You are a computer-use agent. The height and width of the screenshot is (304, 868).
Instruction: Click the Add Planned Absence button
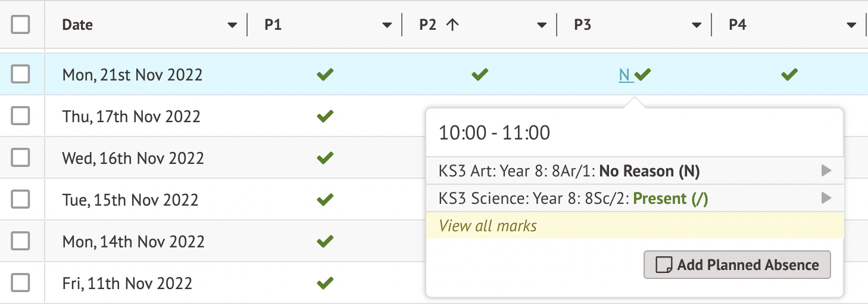[737, 265]
